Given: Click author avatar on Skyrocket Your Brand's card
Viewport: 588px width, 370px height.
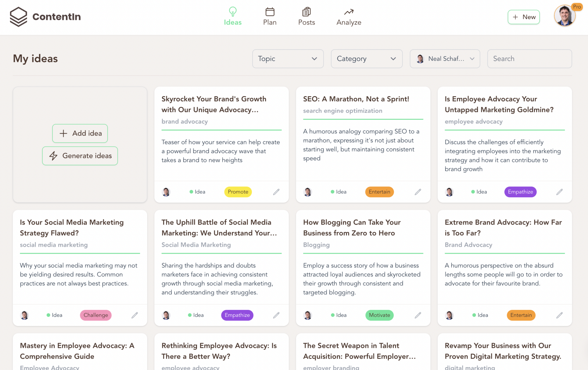Looking at the screenshot, I should coord(166,192).
